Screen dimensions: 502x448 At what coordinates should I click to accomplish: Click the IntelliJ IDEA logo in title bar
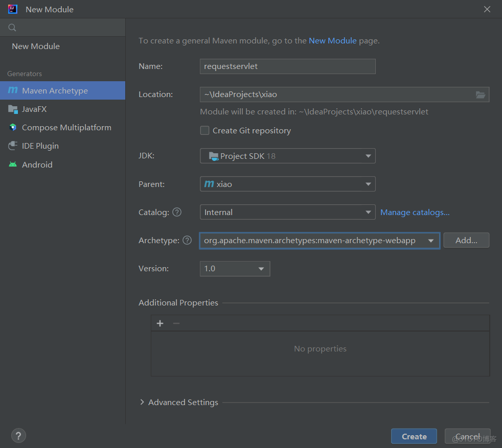[x=13, y=9]
